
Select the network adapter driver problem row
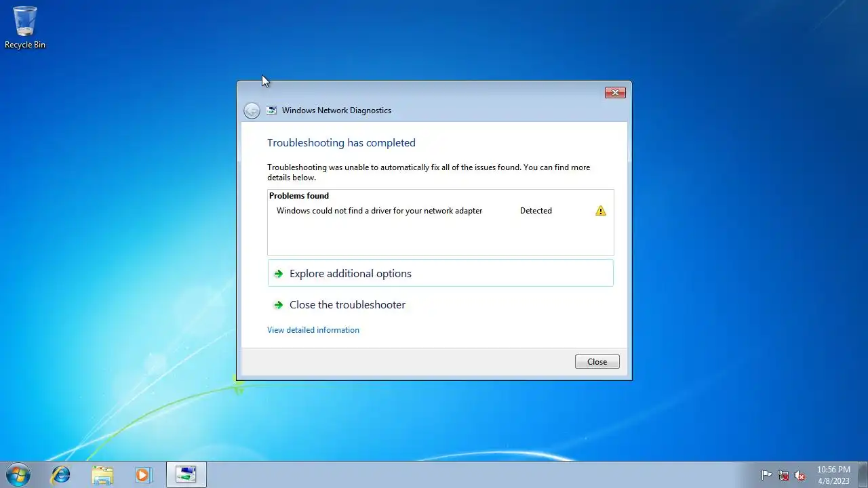click(441, 211)
